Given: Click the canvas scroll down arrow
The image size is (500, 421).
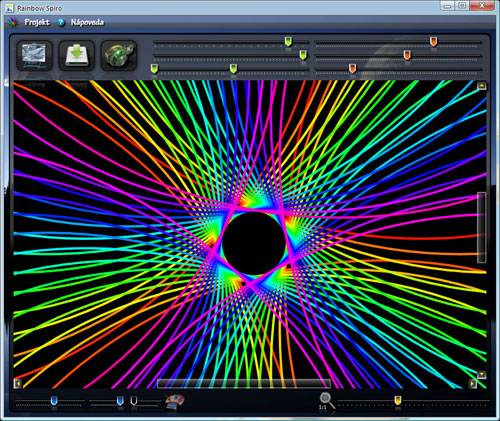Looking at the screenshot, I should [481, 375].
